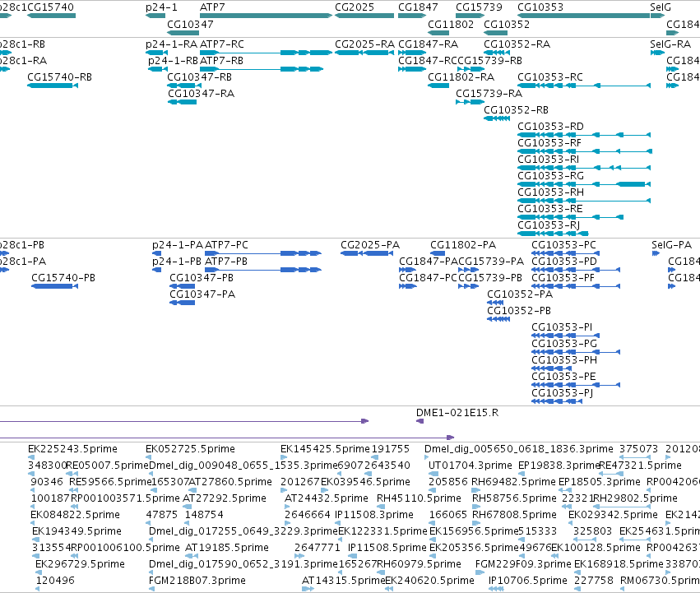
Task: Click the p24-1-RA transcript label
Action: coord(171,44)
